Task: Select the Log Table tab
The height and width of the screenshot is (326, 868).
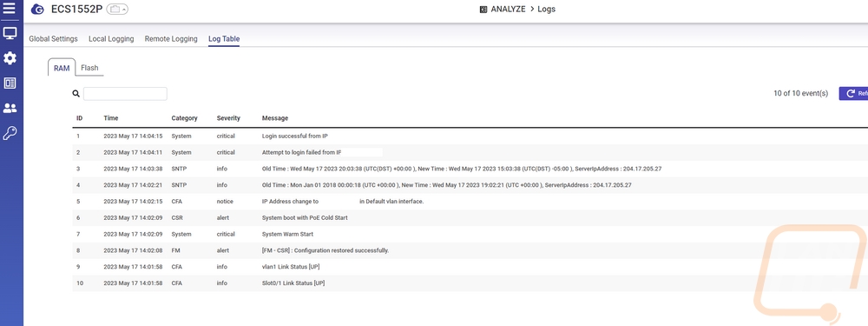Action: pos(224,39)
